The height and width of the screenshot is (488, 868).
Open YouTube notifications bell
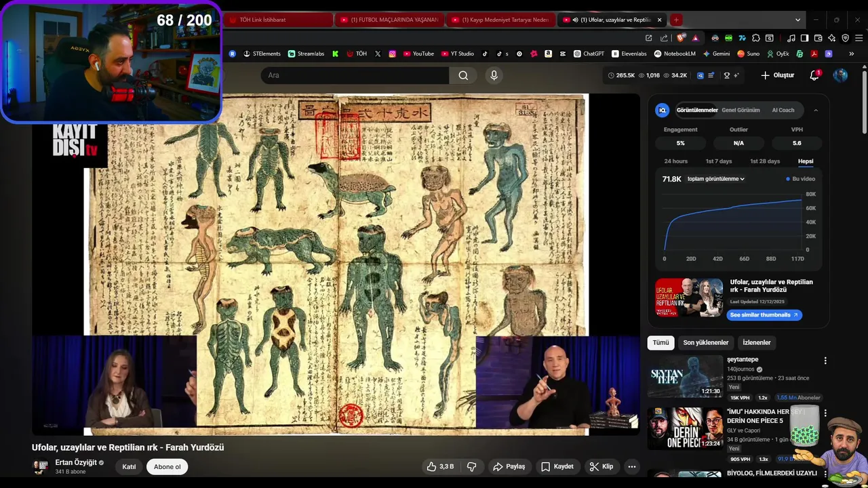coord(814,75)
